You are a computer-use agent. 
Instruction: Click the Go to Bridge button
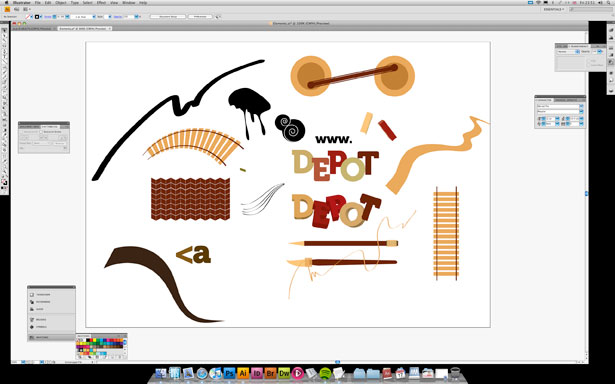[x=16, y=9]
